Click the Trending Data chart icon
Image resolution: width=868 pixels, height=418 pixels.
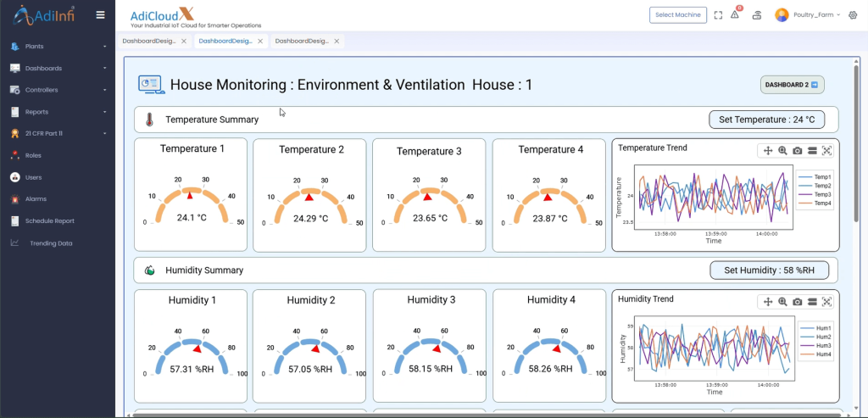15,242
